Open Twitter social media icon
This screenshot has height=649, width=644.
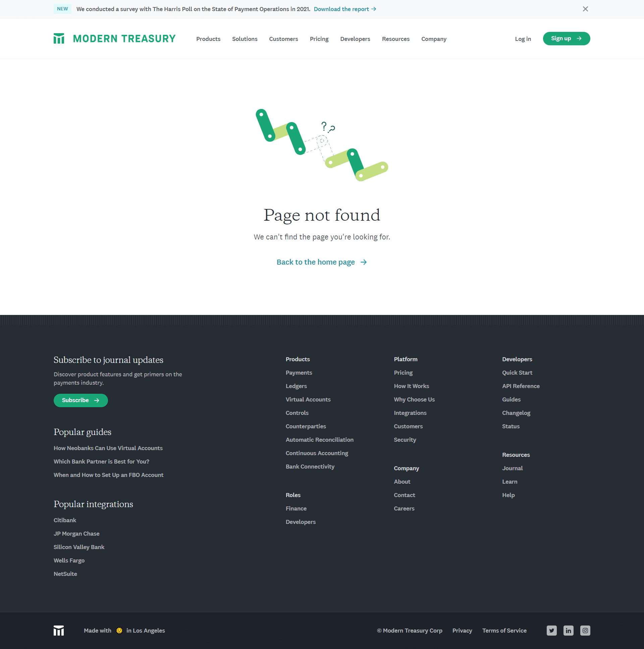click(551, 631)
